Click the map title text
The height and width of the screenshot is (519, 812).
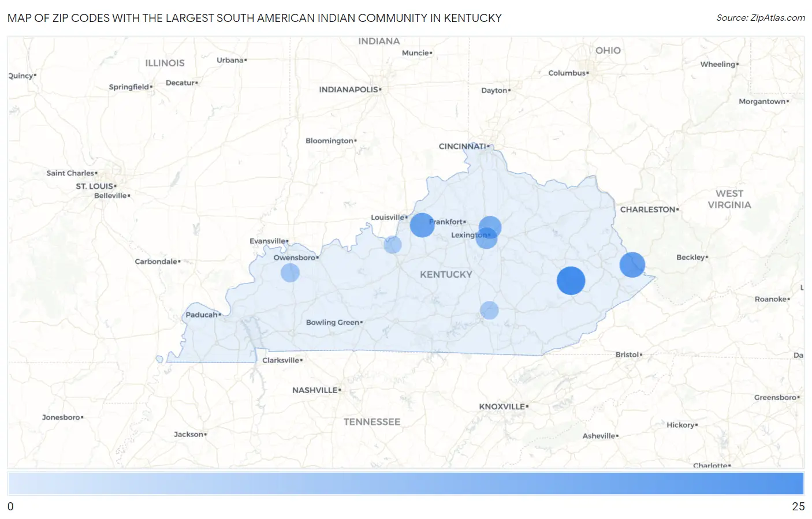(x=255, y=18)
